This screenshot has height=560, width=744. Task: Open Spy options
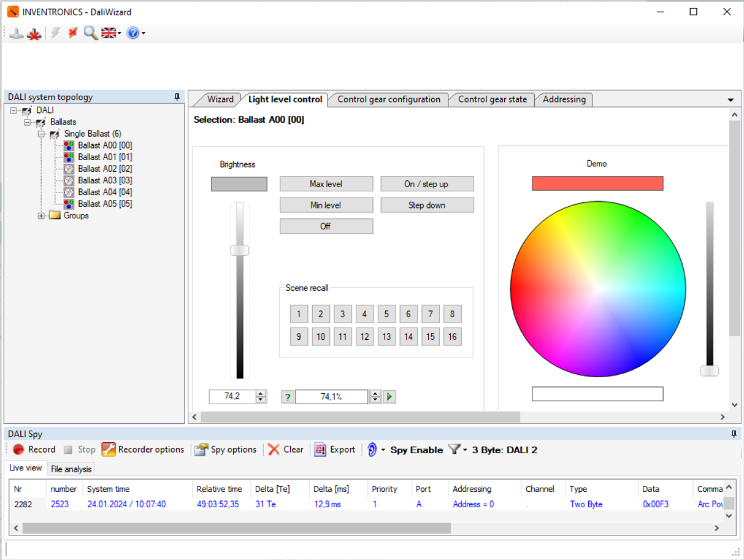point(226,450)
